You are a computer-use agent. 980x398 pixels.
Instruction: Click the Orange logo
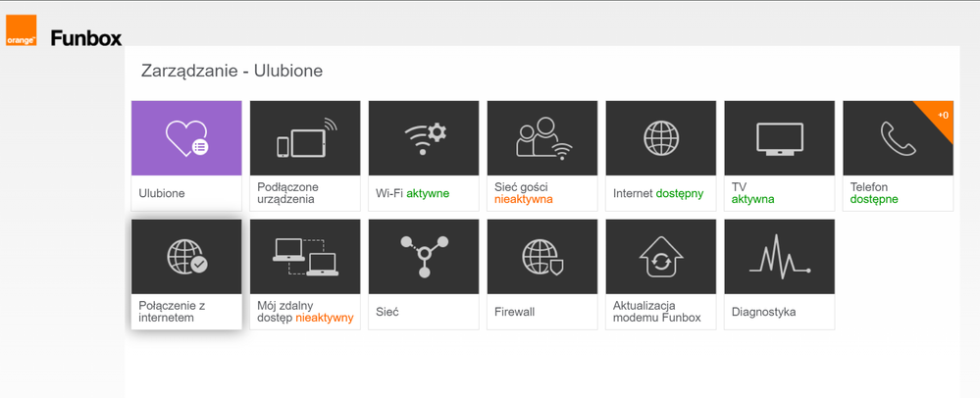21,31
